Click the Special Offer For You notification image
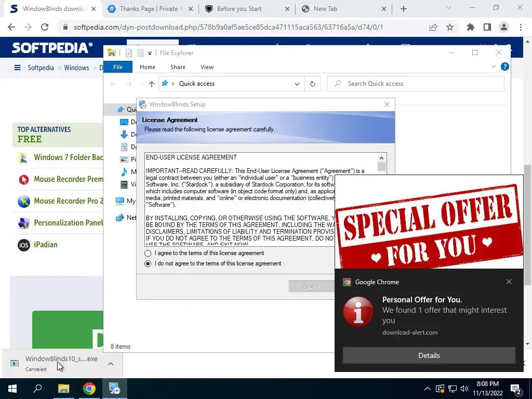The width and height of the screenshot is (532, 399). click(429, 222)
